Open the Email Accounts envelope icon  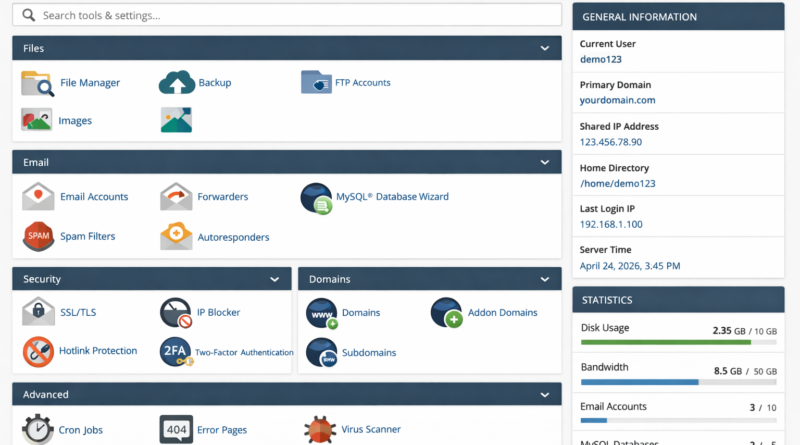38,196
